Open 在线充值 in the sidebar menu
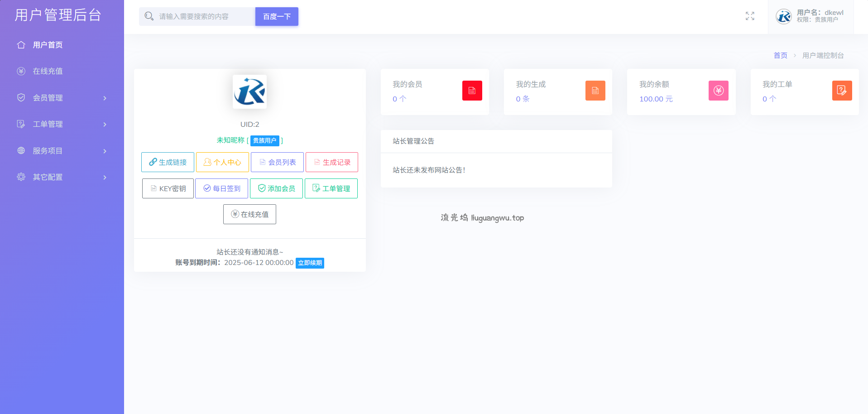 coord(48,71)
